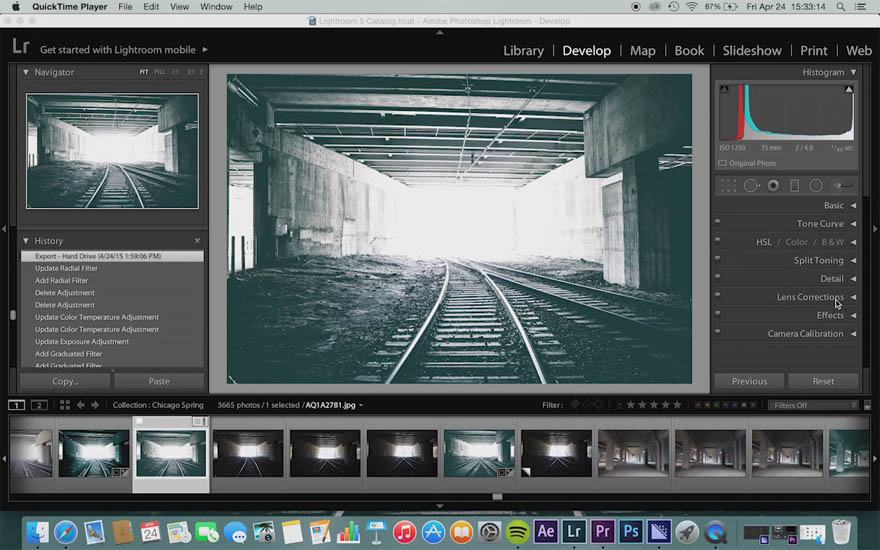Toggle HSL panel on/off switch

pos(718,240)
